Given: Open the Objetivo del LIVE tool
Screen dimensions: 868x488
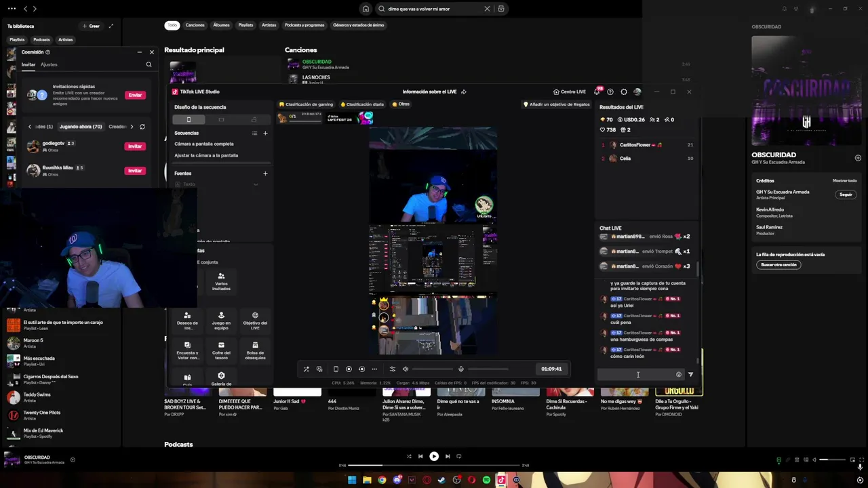Looking at the screenshot, I should pos(255,321).
